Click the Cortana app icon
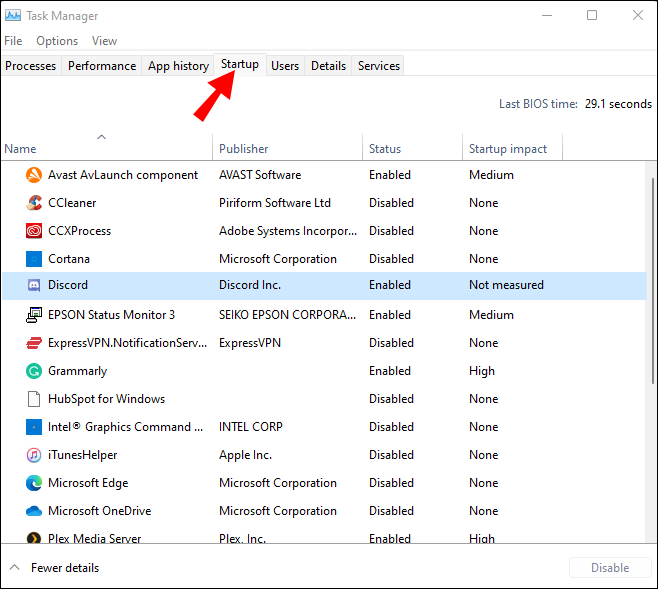658x589 pixels. pos(32,259)
